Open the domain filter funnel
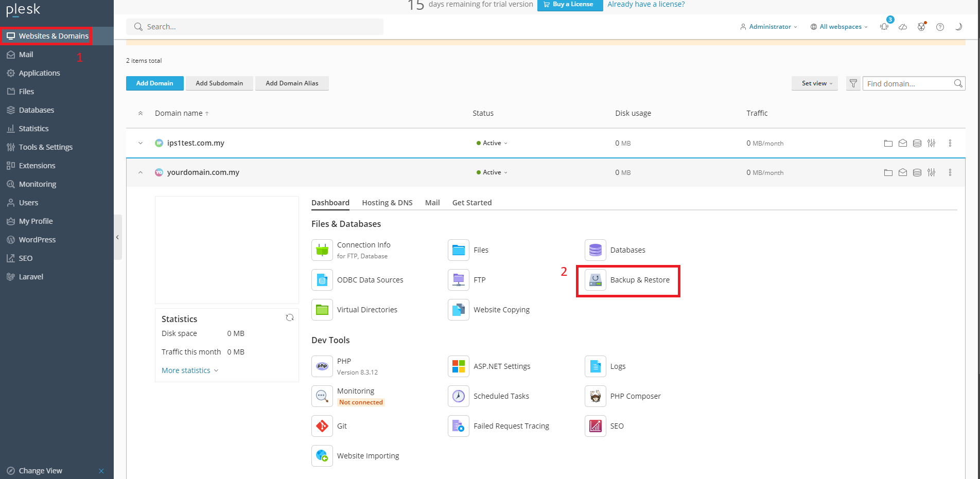The image size is (980, 479). [853, 83]
